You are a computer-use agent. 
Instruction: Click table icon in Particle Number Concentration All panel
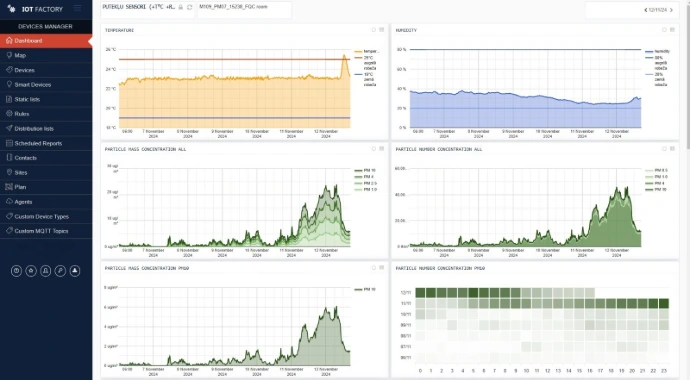pos(672,149)
